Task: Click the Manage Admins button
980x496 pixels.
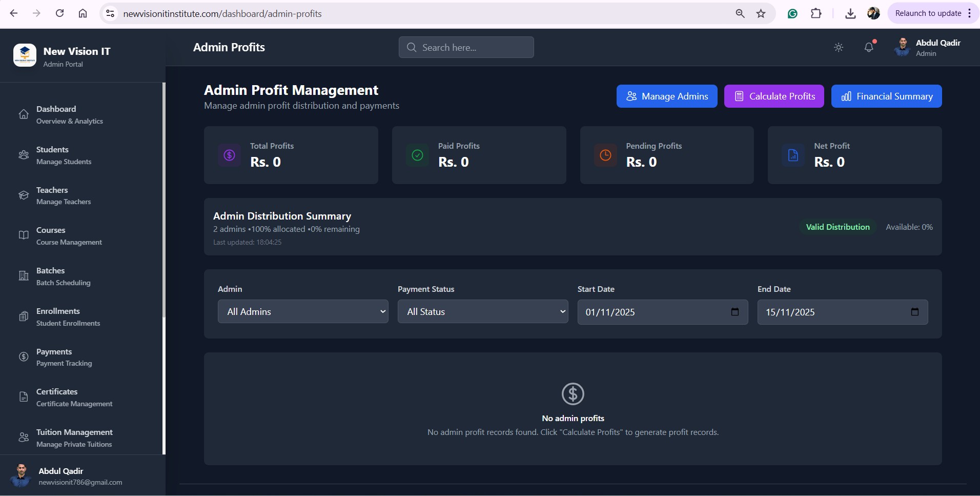Action: [x=666, y=96]
